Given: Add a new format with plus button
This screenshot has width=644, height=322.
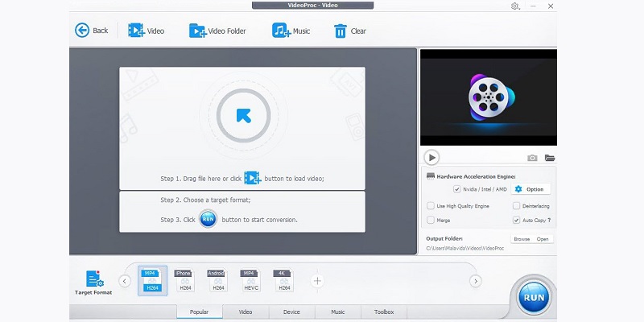Looking at the screenshot, I should coord(317,281).
